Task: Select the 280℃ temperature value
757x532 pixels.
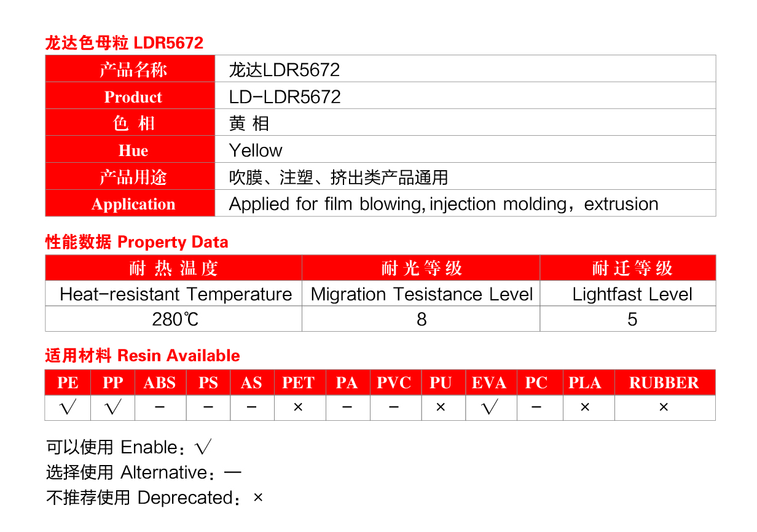Action: 175,319
